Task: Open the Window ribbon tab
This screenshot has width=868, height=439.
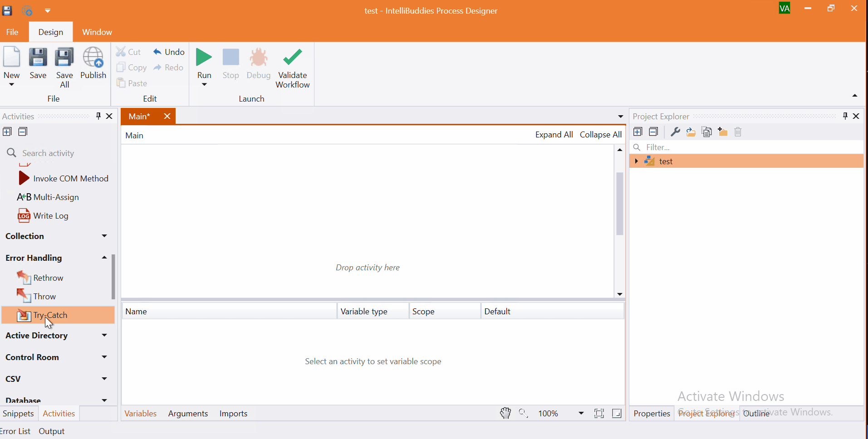Action: 97,32
